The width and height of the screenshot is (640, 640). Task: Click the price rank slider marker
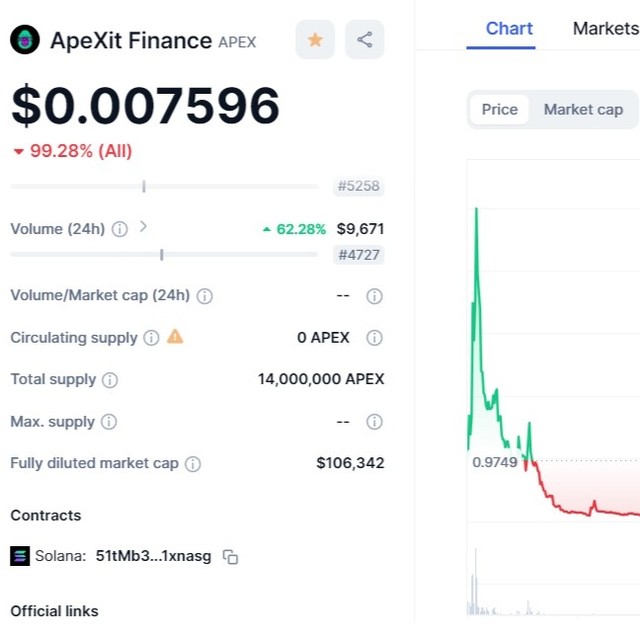[144, 187]
